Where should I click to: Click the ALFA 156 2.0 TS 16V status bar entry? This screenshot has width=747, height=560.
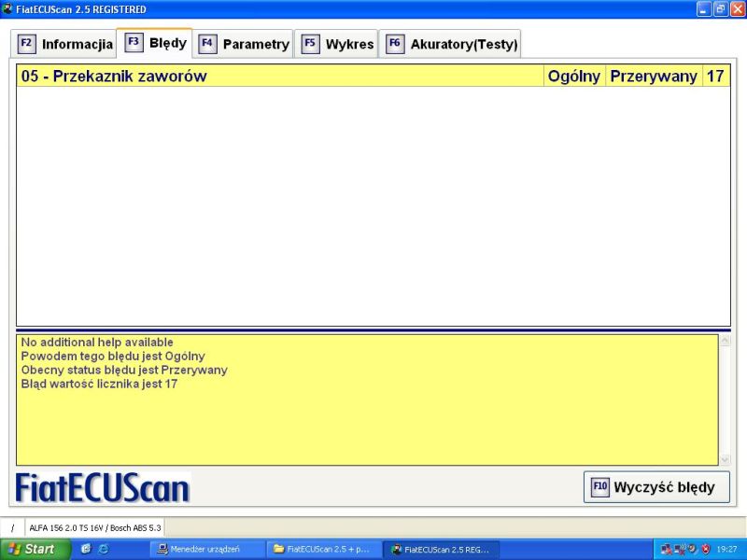tap(95, 528)
